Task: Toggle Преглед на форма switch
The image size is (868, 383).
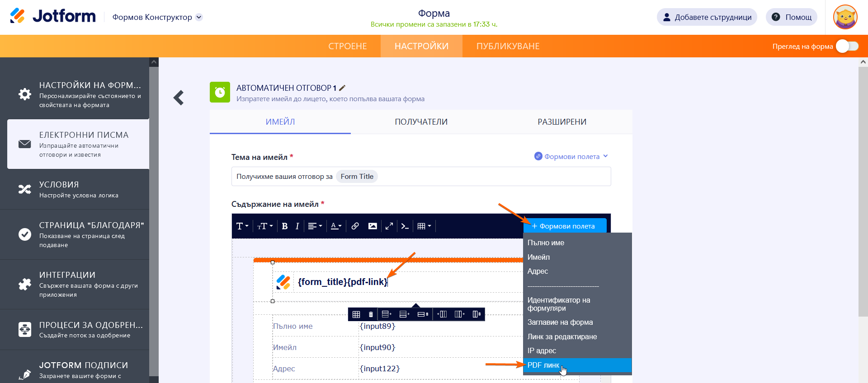Action: click(x=847, y=46)
